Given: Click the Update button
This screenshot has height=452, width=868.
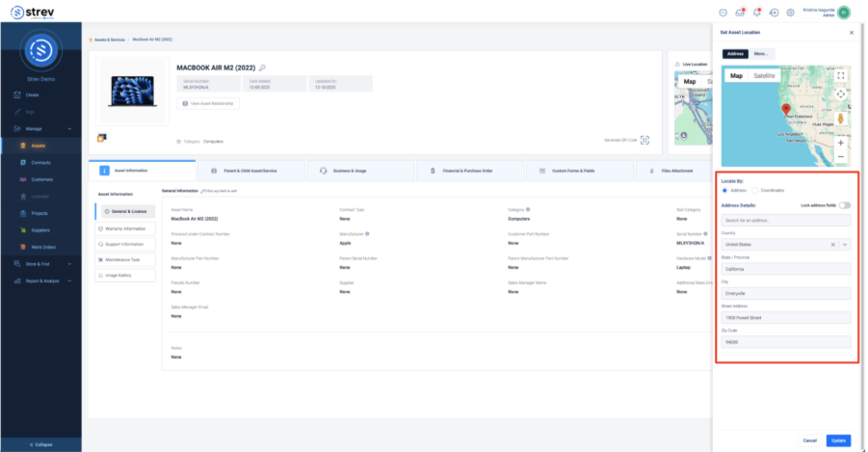Looking at the screenshot, I should (x=838, y=439).
